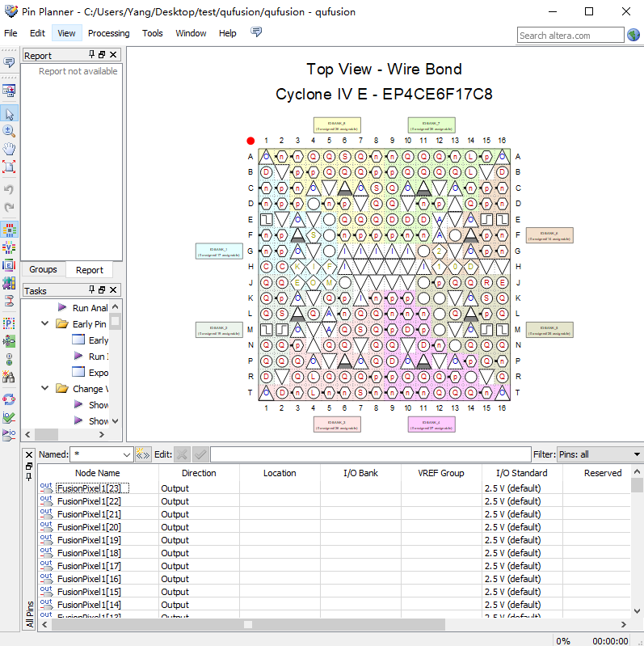Open the Filter 'Pins: all' dropdown
644x646 pixels.
[637, 454]
